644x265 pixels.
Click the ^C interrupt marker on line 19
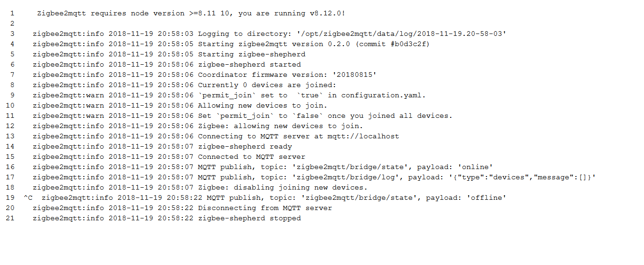click(x=28, y=197)
